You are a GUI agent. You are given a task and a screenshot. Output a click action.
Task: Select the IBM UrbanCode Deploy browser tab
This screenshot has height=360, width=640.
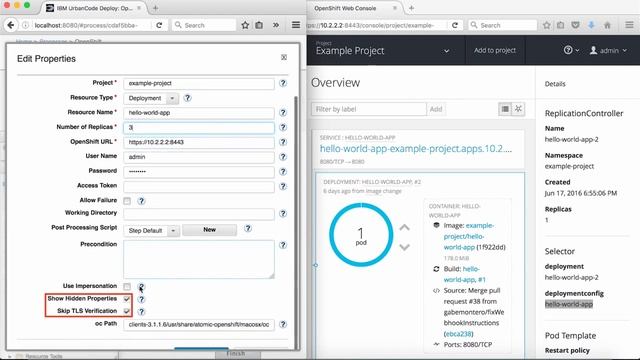pos(94,8)
